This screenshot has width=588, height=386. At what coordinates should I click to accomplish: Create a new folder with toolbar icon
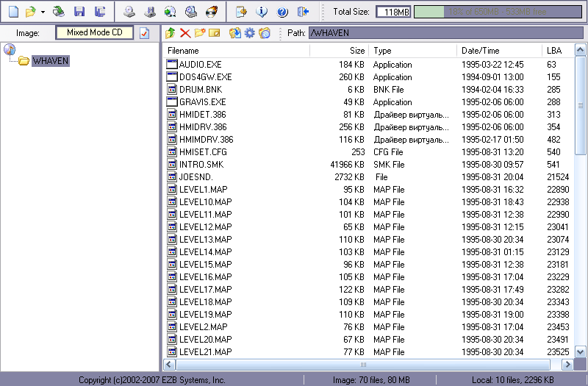point(200,33)
